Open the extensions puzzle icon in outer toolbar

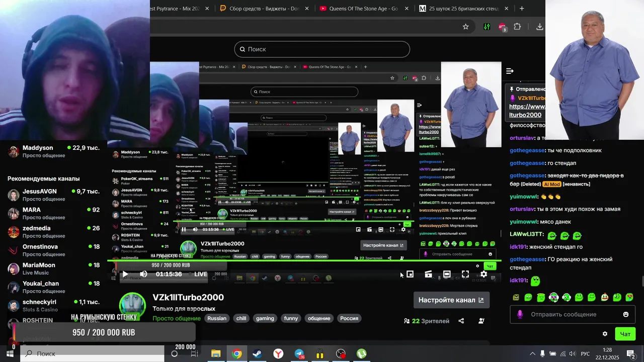tap(517, 27)
